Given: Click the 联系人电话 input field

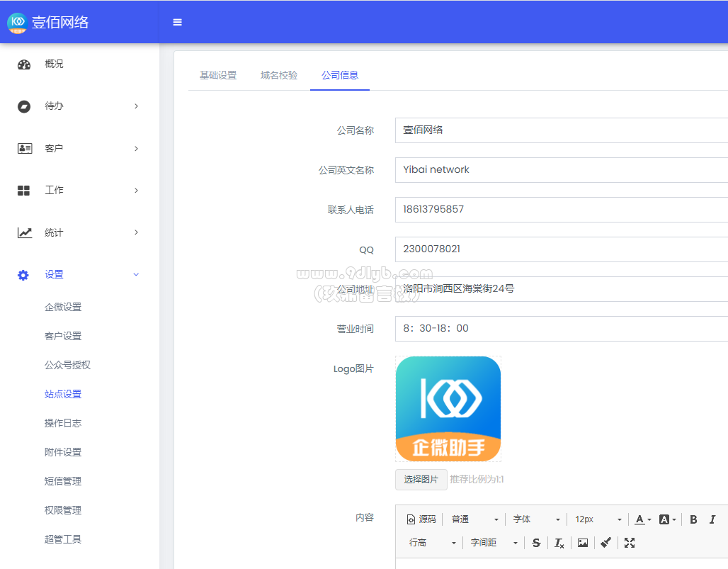Looking at the screenshot, I should 562,210.
